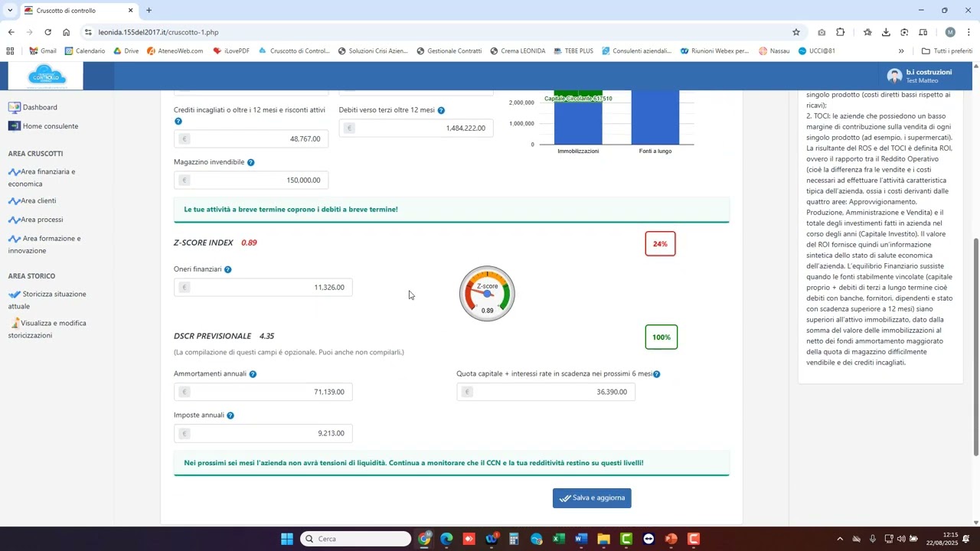Click help icon for Debiti verso terzi
The width and height of the screenshot is (980, 551).
tap(441, 111)
